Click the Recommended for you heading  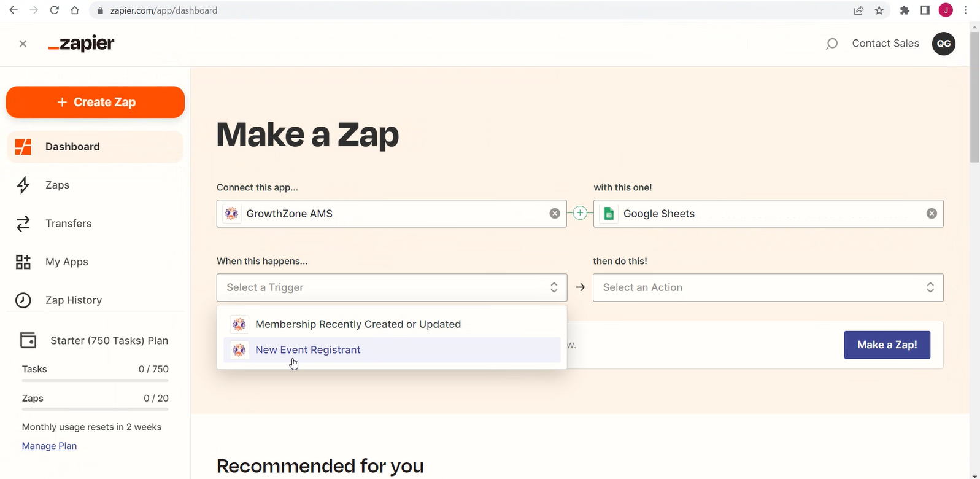point(320,466)
